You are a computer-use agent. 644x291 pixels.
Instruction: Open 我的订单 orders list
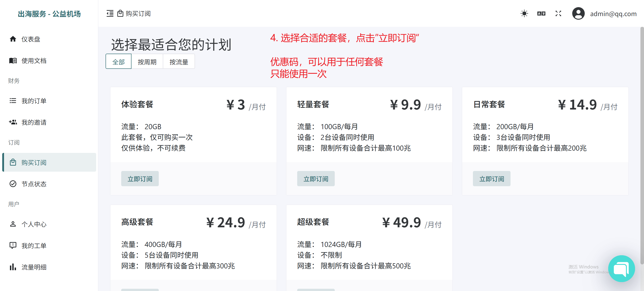[34, 101]
